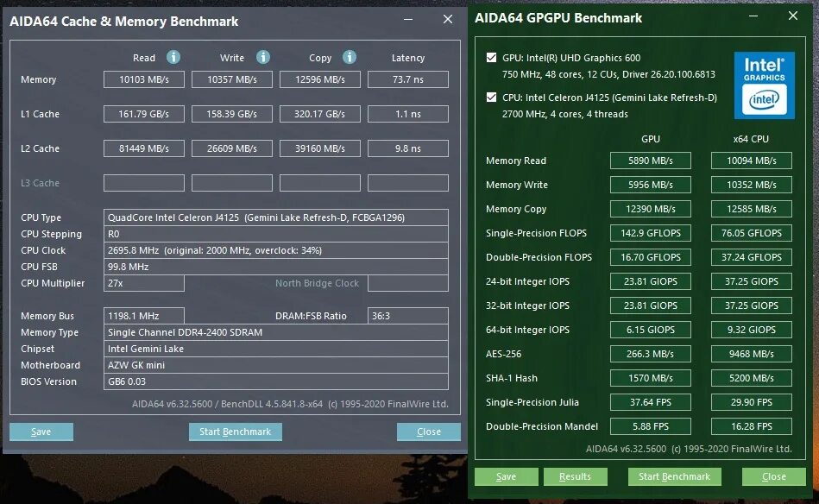This screenshot has height=504, width=819.
Task: Click the CPU FSB value 99.8 MHz
Action: [x=276, y=267]
